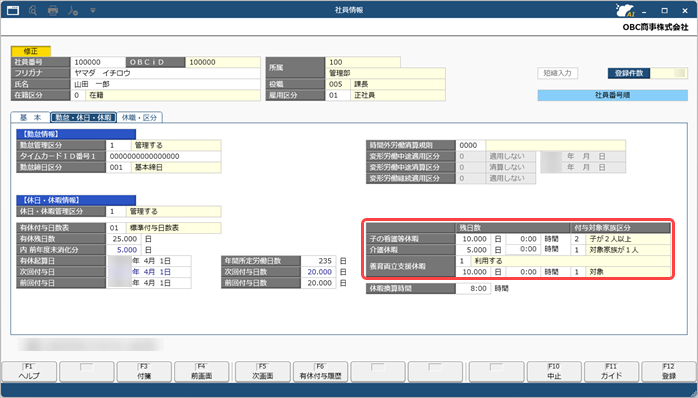Open F6 有休付与履歴 button
Screen dimensions: 698x398
pyautogui.click(x=321, y=371)
